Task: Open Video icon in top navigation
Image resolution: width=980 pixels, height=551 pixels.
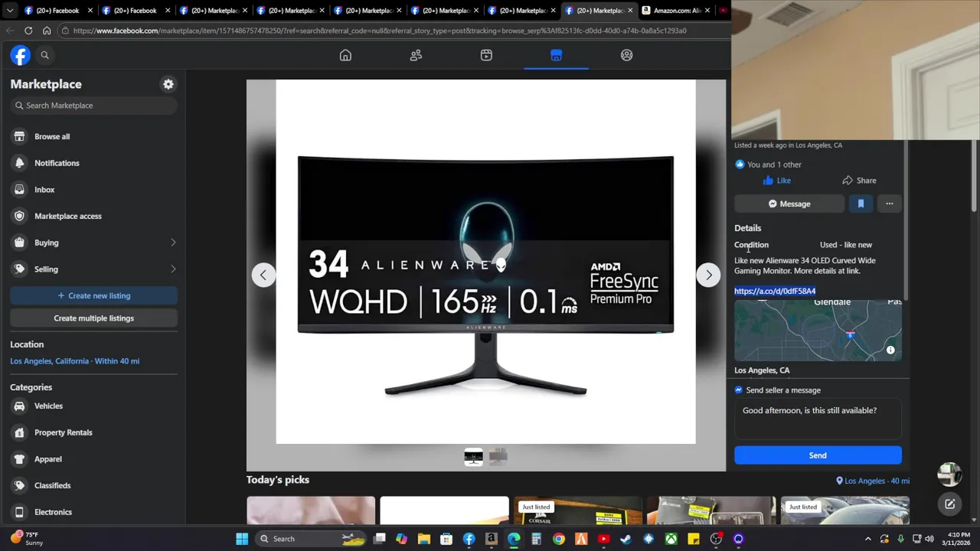Action: coord(486,55)
